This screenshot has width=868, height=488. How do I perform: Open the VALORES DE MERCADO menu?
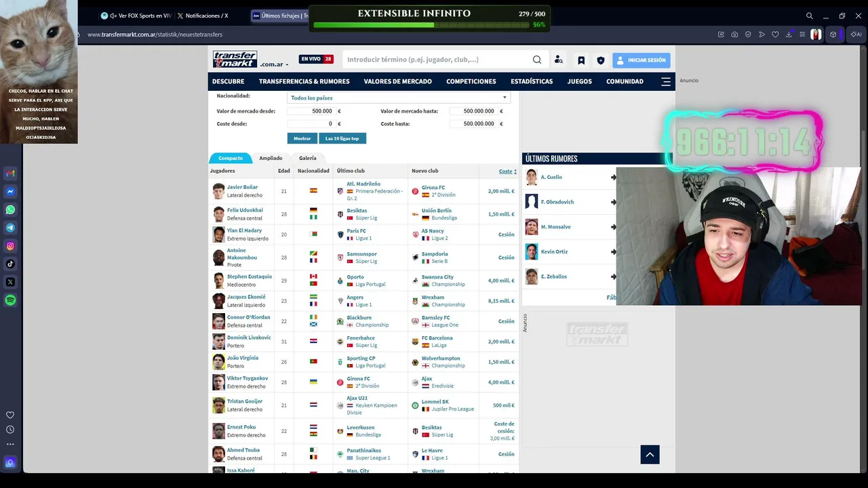point(398,81)
